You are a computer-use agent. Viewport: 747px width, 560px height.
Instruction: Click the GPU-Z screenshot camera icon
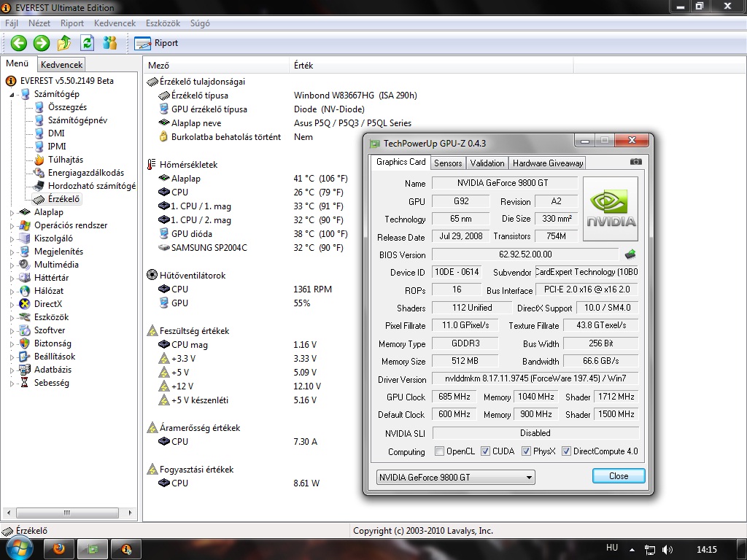click(635, 162)
